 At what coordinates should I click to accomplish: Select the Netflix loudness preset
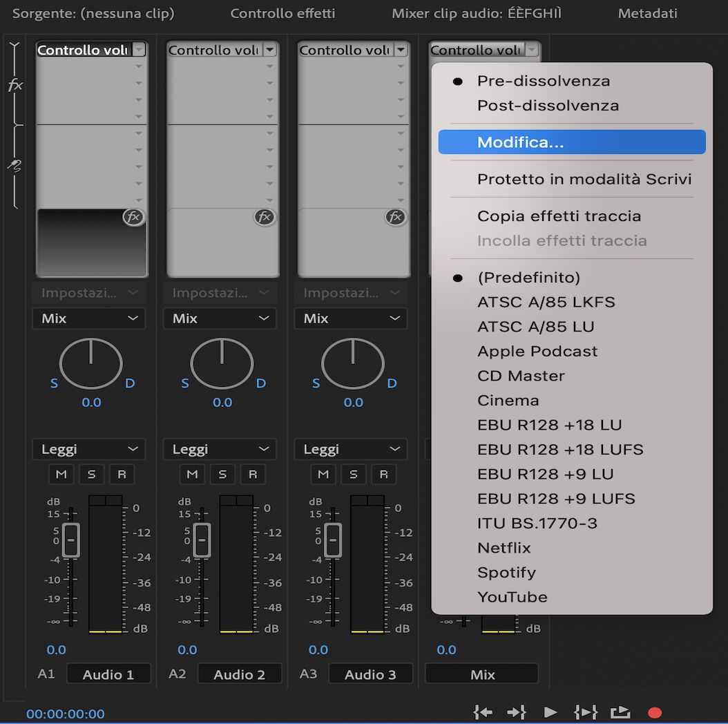[504, 548]
